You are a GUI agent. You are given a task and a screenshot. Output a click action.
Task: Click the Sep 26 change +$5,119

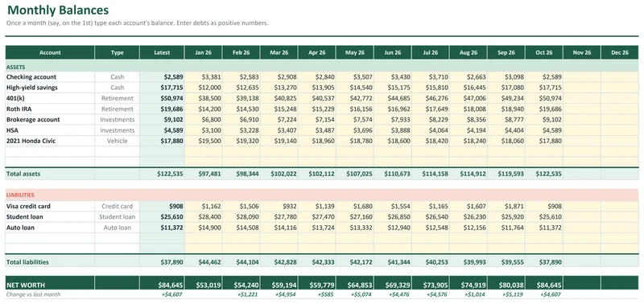514,294
